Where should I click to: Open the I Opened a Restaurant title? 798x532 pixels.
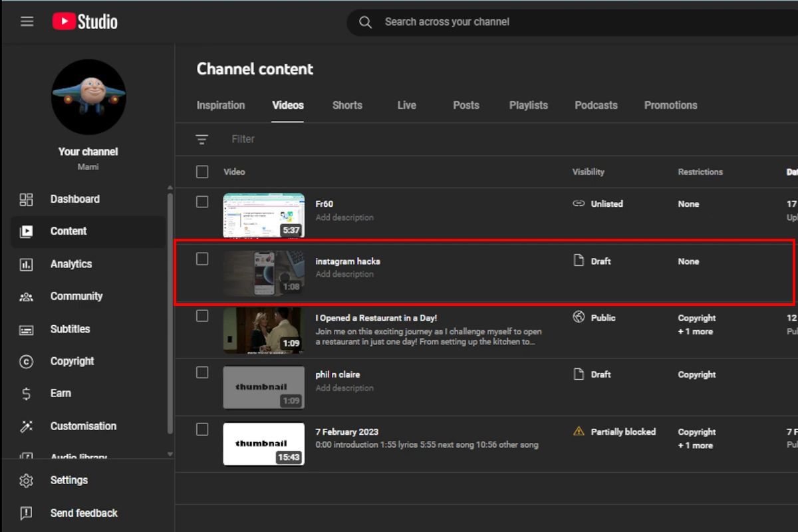click(x=376, y=318)
